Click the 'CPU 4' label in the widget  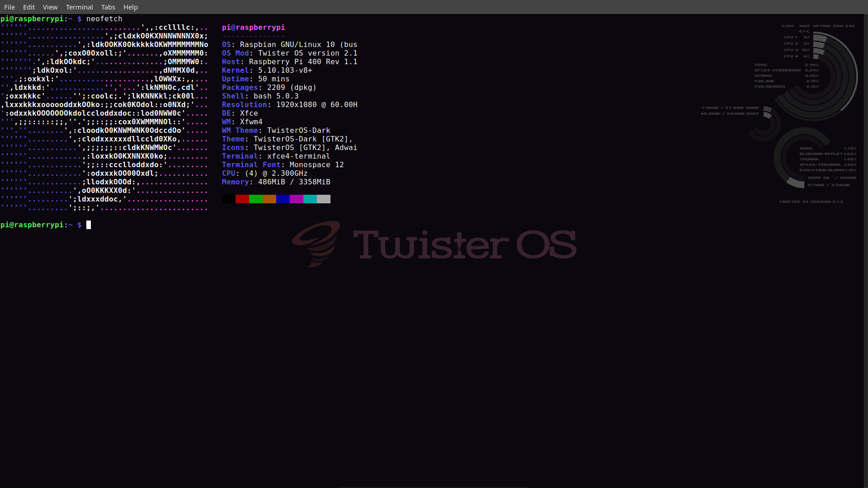pyautogui.click(x=791, y=56)
